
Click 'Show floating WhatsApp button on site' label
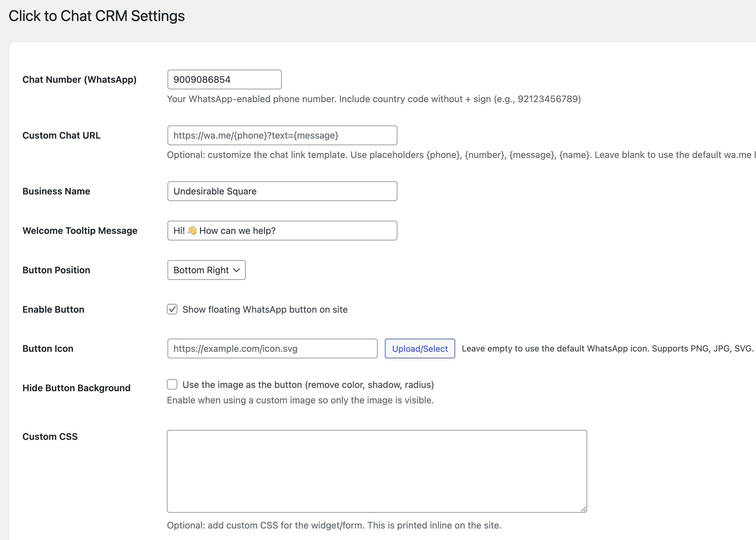coord(265,309)
